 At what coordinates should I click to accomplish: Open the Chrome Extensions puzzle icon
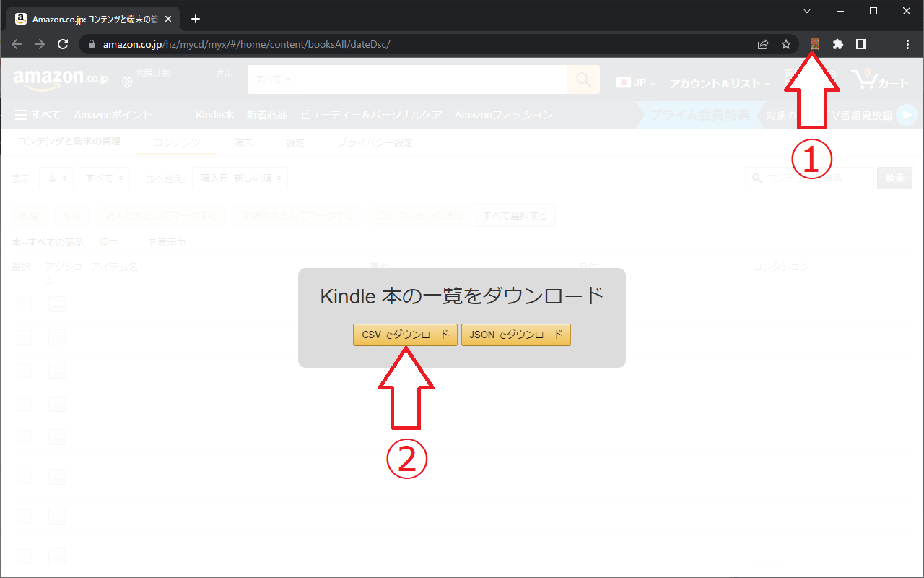[837, 44]
